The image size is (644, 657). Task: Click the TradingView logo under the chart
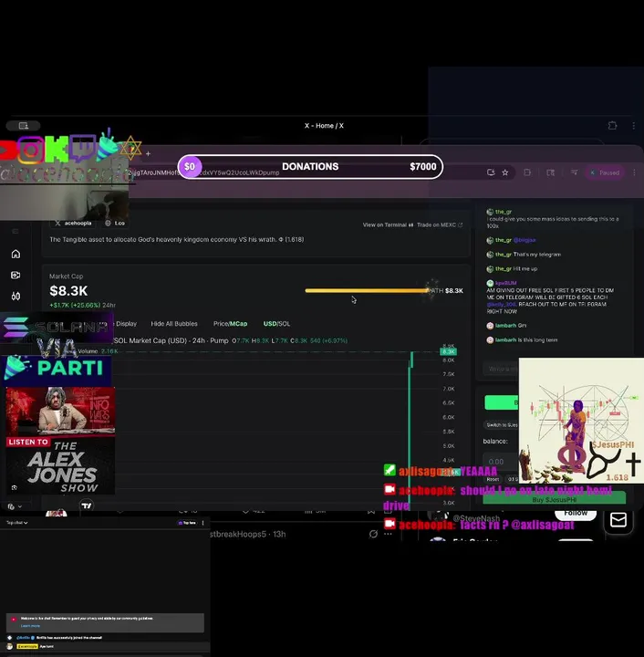click(87, 506)
